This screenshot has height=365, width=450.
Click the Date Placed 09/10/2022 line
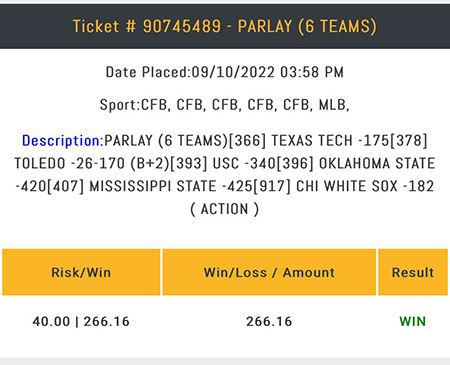(x=225, y=72)
